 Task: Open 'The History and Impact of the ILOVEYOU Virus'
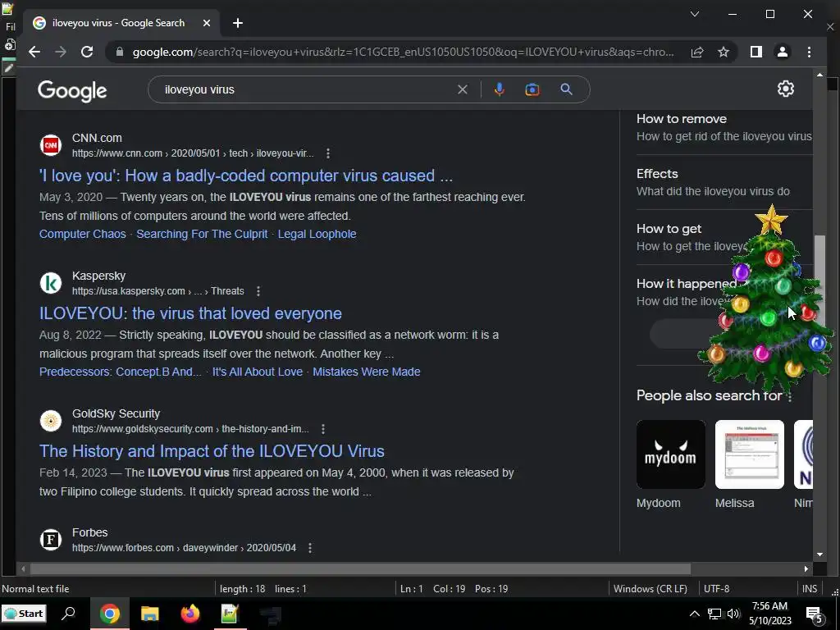coord(212,451)
